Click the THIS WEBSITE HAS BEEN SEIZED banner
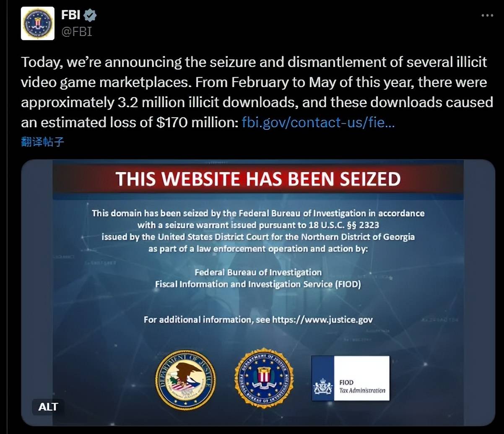 click(258, 179)
